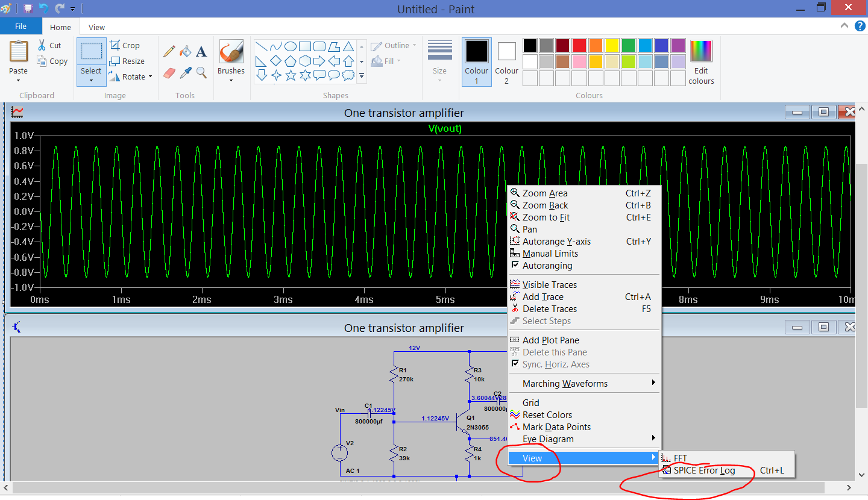Open Customize Quick Access Toolbar arrow
This screenshot has height=500, width=868.
(x=73, y=9)
